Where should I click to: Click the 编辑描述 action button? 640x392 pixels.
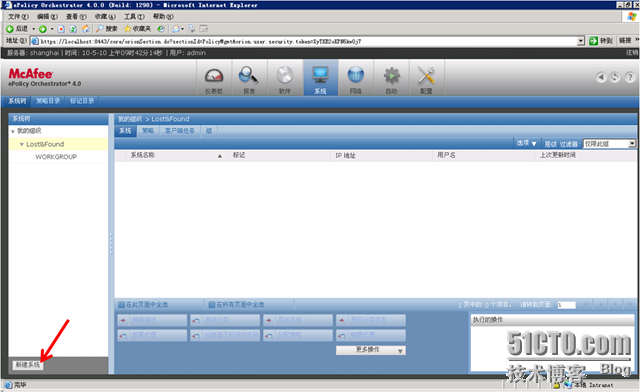pyautogui.click(x=153, y=320)
